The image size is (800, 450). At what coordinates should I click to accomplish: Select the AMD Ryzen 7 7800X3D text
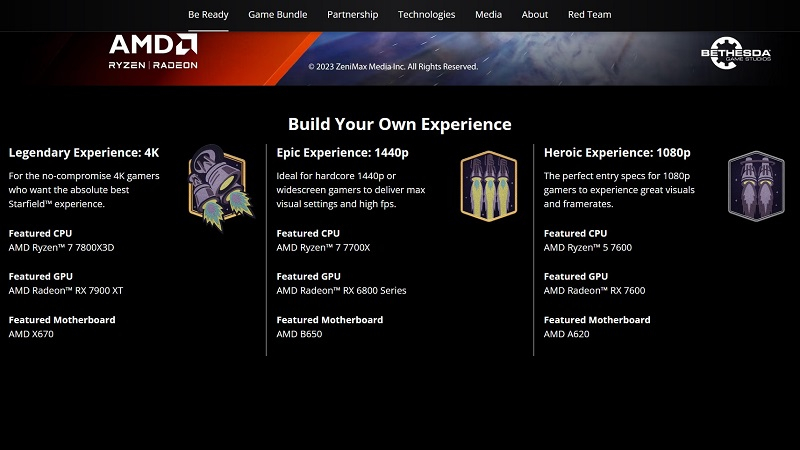click(61, 248)
